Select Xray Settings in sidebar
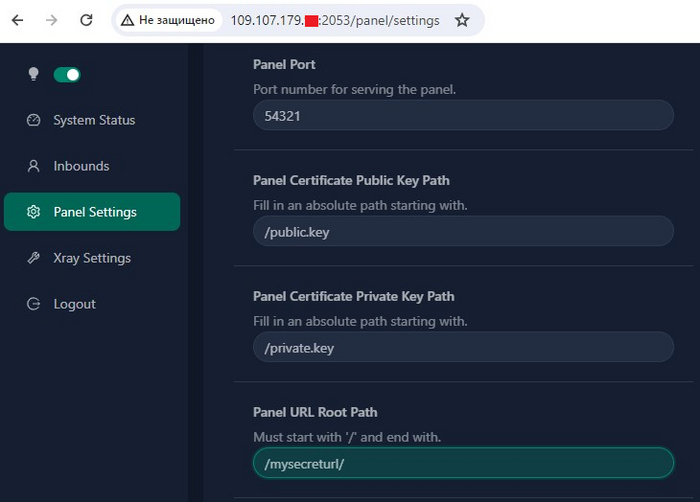This screenshot has height=502, width=700. (92, 258)
